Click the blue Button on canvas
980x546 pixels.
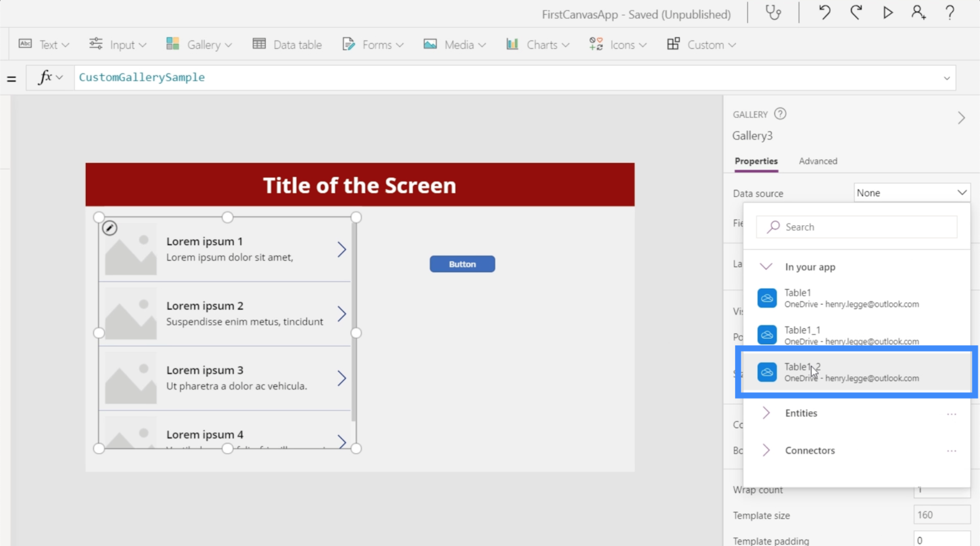pyautogui.click(x=462, y=264)
